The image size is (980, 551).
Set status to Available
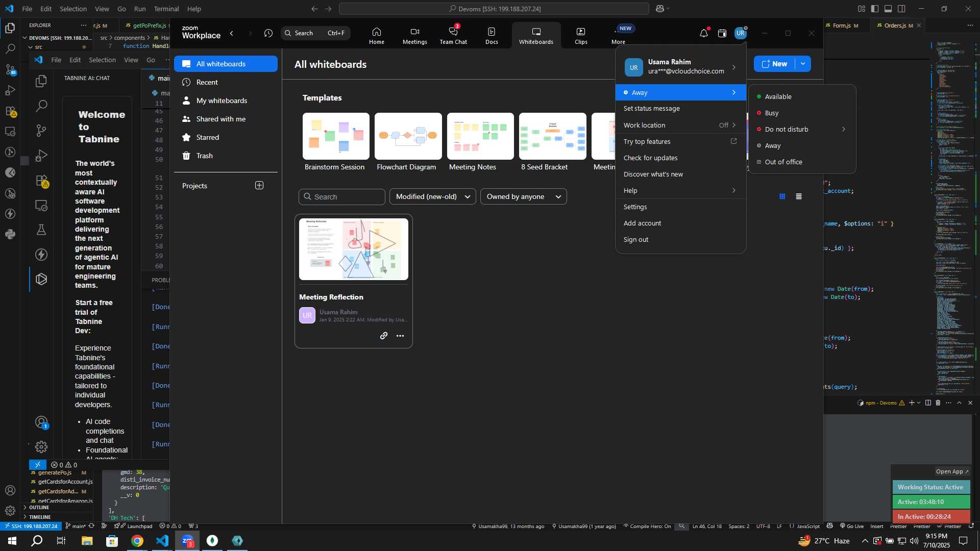click(x=802, y=96)
